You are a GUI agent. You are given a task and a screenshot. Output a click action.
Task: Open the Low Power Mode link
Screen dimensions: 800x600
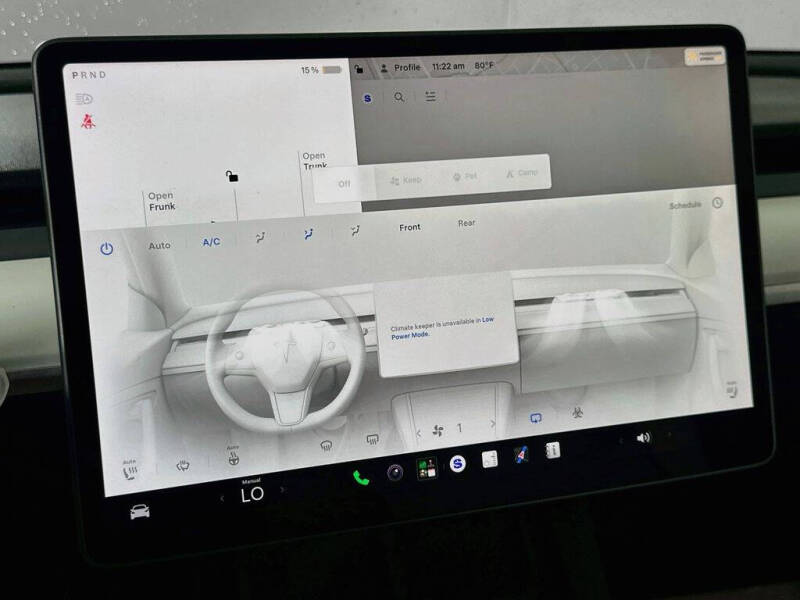[442, 328]
